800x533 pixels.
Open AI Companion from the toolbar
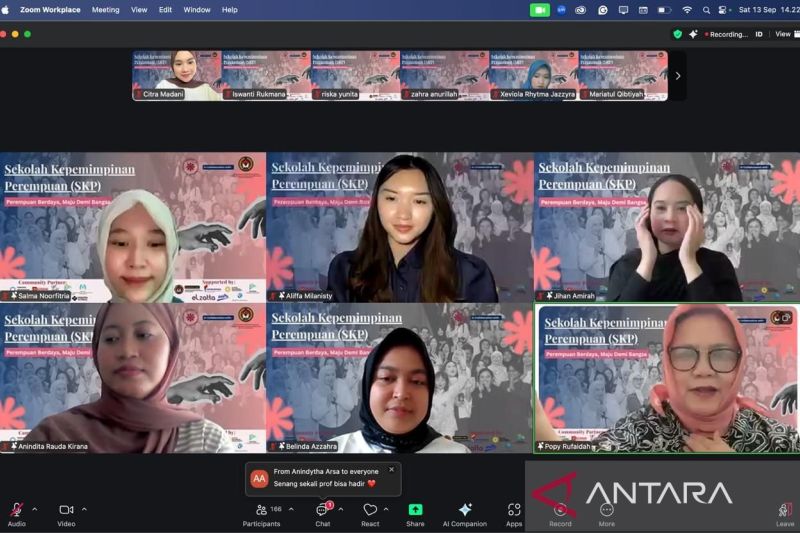click(x=464, y=510)
